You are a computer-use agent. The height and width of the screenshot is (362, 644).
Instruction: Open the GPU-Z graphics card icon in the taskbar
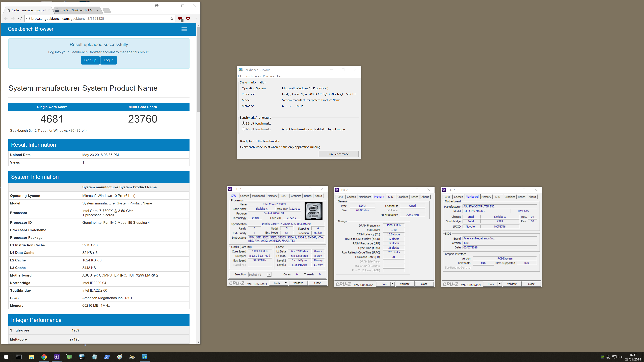coord(69,357)
